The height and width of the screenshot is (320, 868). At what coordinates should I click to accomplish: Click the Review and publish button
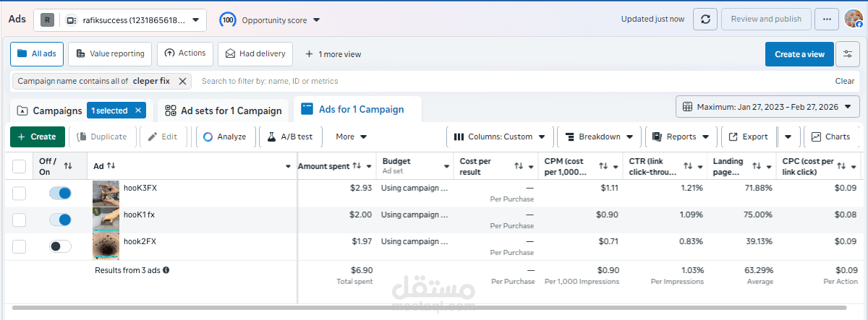tap(766, 20)
